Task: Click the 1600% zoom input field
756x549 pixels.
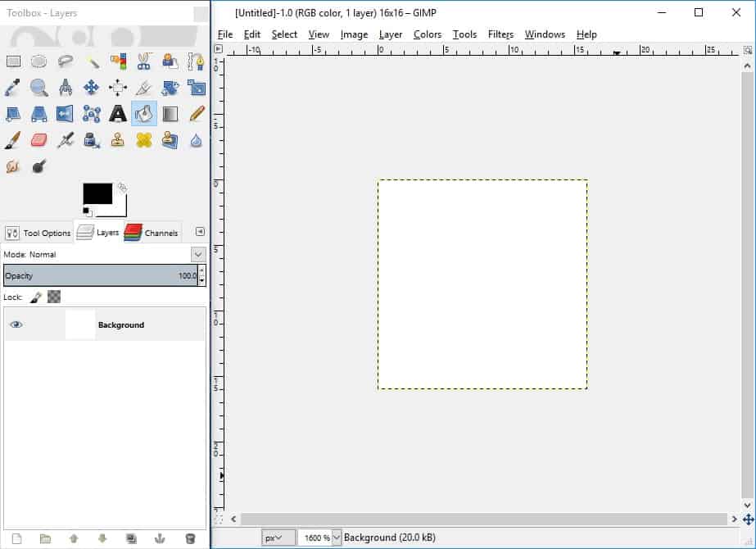Action: click(315, 538)
